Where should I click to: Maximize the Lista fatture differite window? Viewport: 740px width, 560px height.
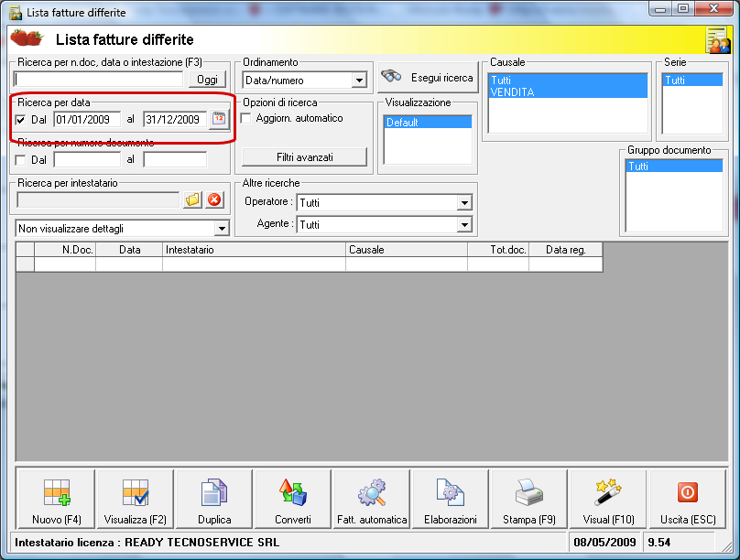[x=683, y=9]
